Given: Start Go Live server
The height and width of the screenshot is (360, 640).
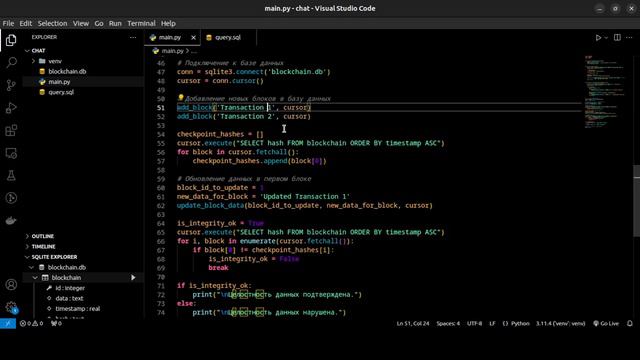Looking at the screenshot, I should coord(606,324).
